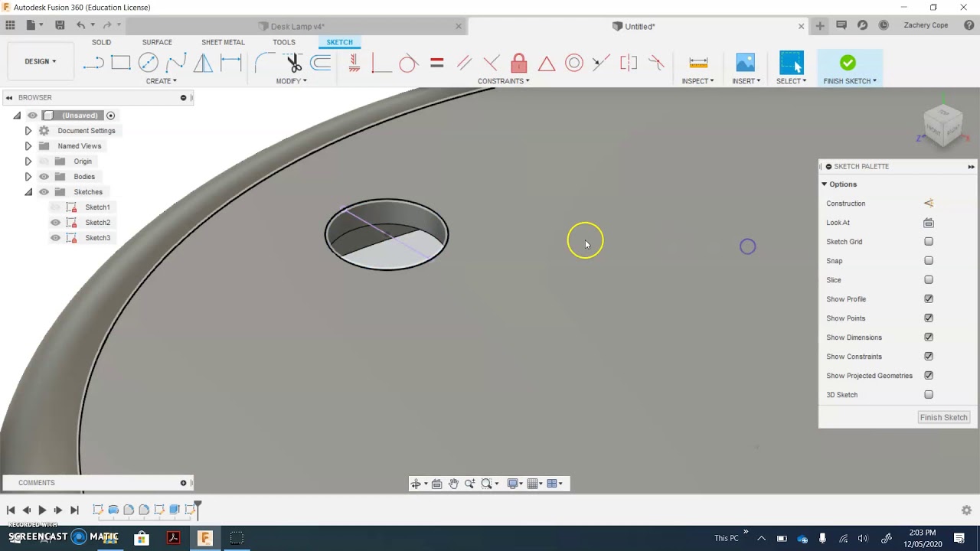Enable the Snap checkbox
Viewport: 980px width, 551px height.
tap(929, 261)
